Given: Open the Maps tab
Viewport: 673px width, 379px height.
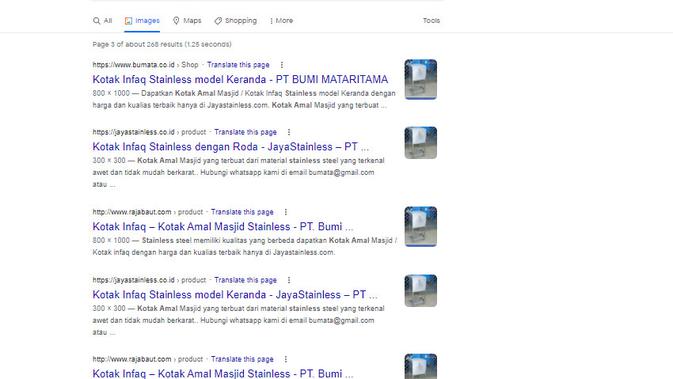Looking at the screenshot, I should click(x=187, y=21).
